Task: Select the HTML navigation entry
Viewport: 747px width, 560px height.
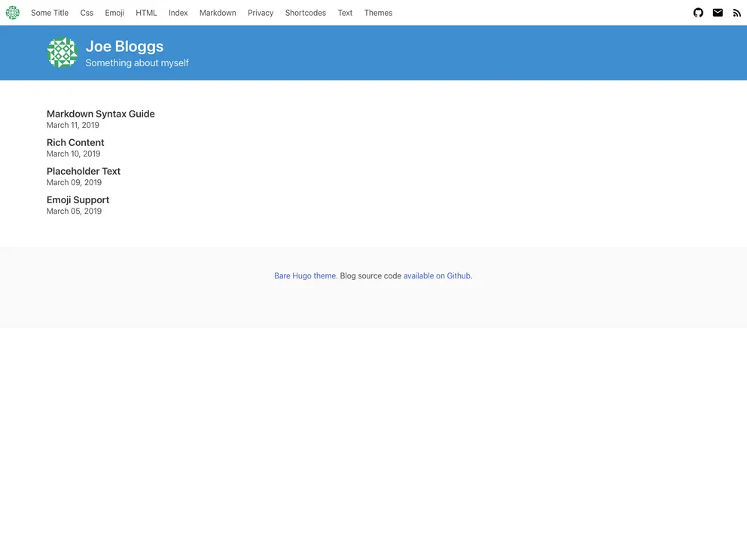Action: tap(145, 13)
